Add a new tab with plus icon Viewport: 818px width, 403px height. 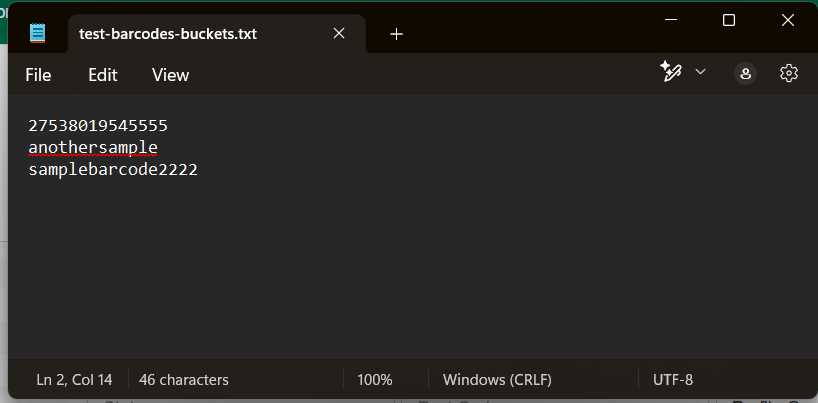tap(396, 33)
